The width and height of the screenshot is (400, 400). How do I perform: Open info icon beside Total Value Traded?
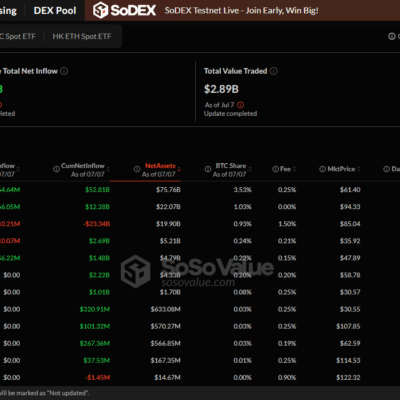click(x=274, y=71)
